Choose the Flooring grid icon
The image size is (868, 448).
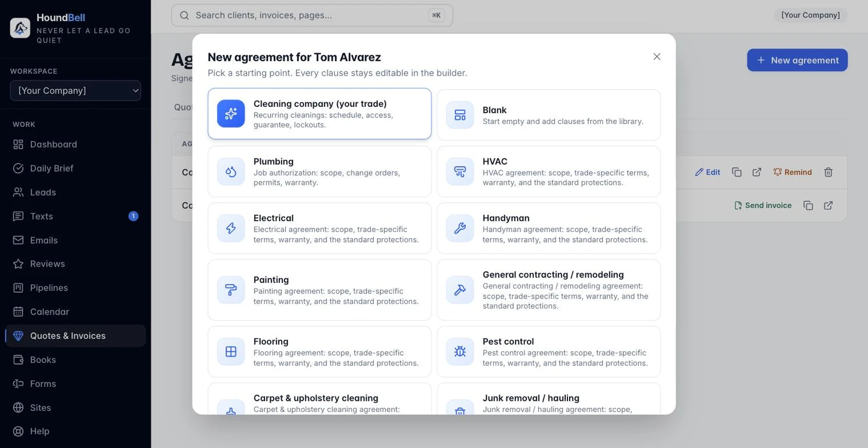click(231, 352)
